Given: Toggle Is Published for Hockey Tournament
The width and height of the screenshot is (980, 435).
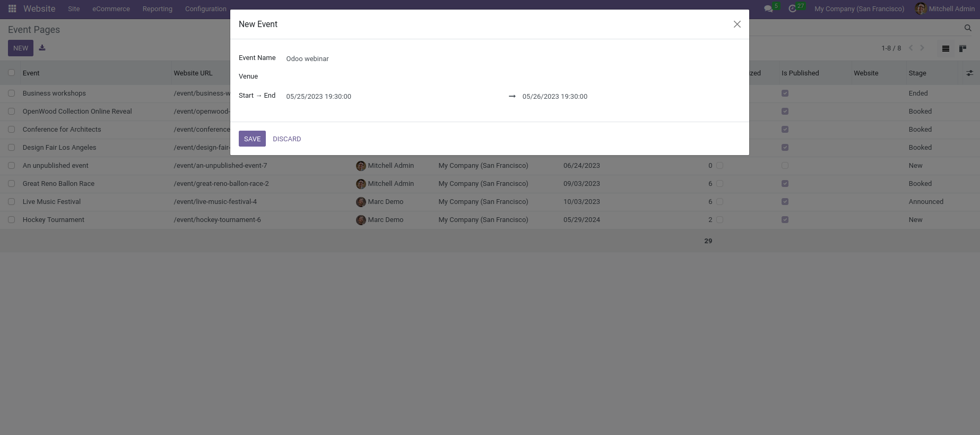Looking at the screenshot, I should tap(785, 220).
